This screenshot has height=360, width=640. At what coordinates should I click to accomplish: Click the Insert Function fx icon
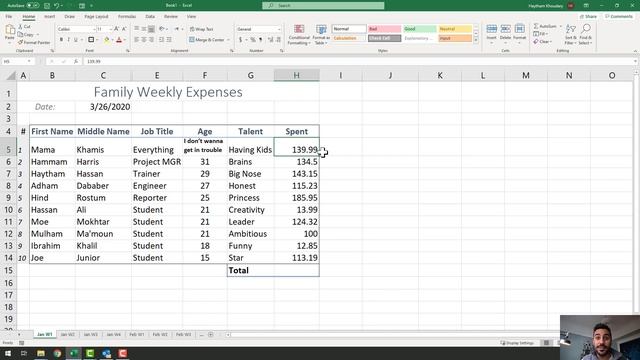[x=76, y=61]
